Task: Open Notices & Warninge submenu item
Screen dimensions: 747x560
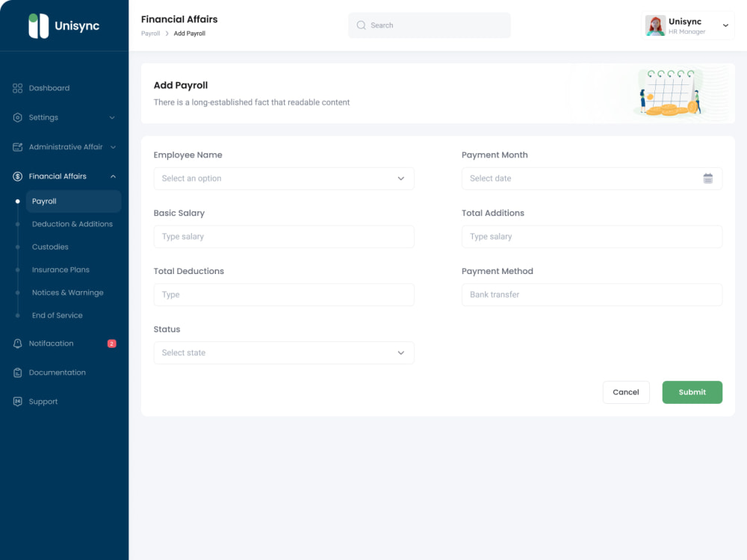Action: (68, 293)
